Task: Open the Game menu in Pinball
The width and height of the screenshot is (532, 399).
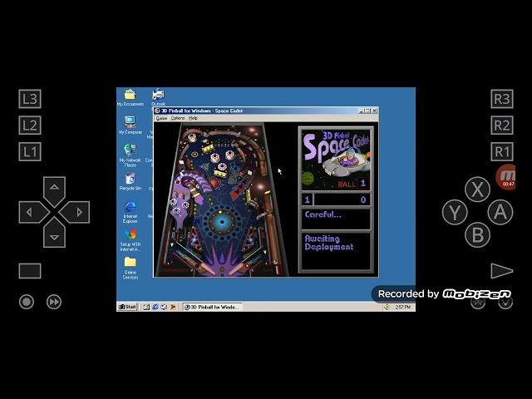Action: pos(161,118)
